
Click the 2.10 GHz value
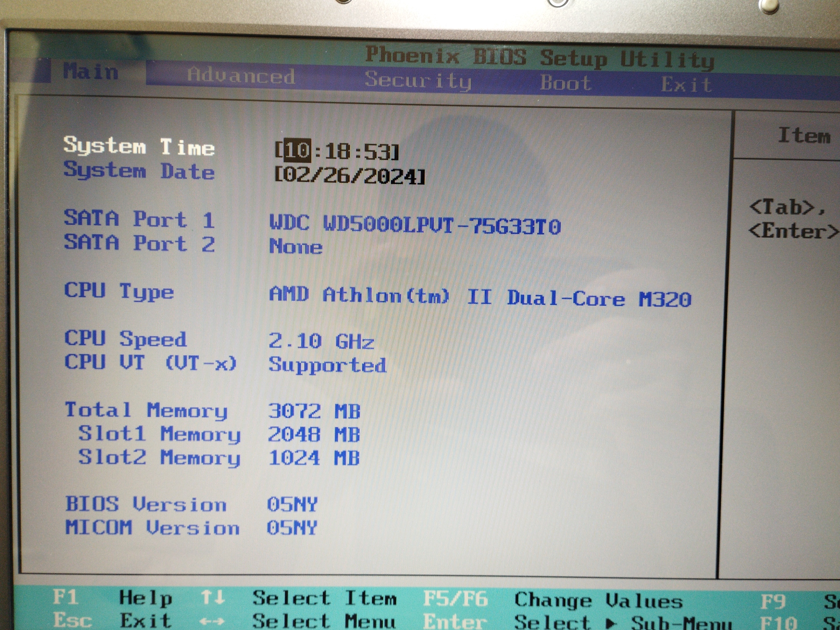pos(321,341)
